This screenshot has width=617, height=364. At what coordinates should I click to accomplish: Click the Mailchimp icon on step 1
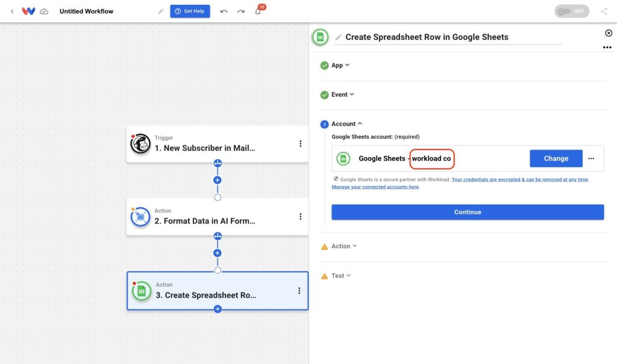click(140, 143)
